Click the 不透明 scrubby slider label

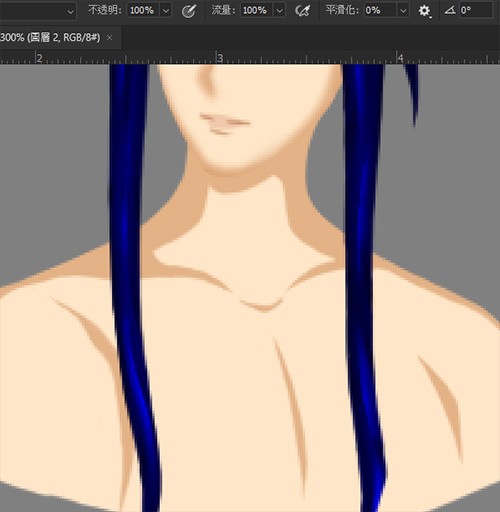(105, 10)
